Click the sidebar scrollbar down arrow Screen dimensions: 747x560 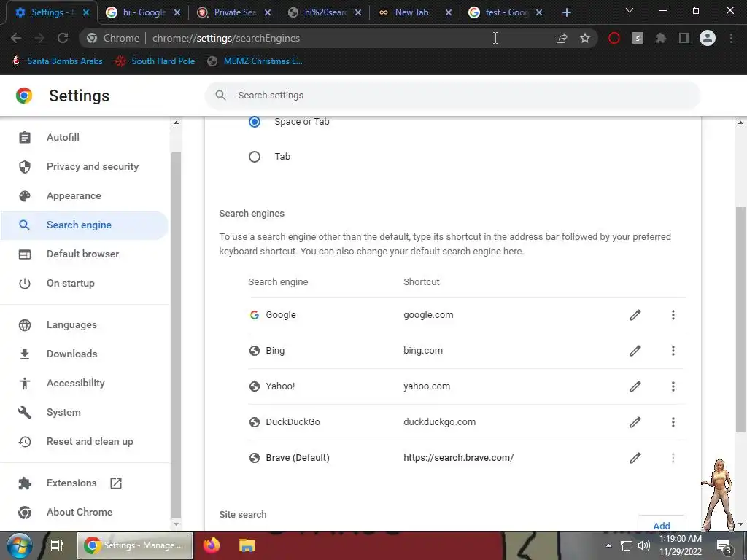tap(176, 524)
